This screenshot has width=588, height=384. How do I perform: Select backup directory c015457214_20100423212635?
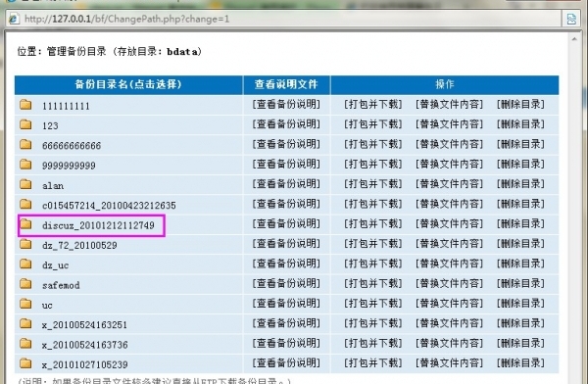109,206
